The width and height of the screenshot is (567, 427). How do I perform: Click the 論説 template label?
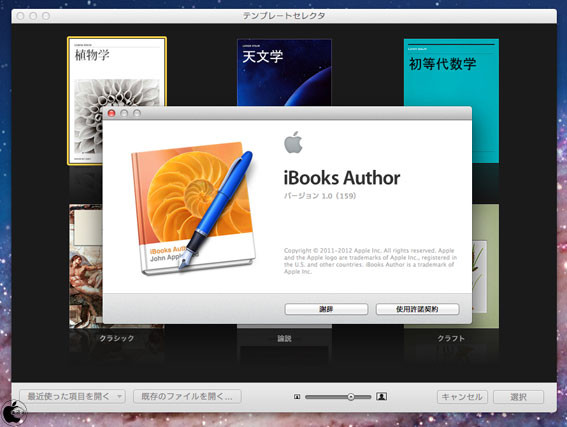(x=284, y=338)
